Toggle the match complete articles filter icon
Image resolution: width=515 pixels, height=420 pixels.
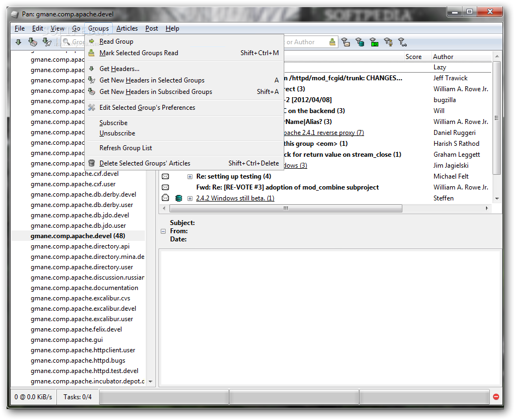pos(374,42)
